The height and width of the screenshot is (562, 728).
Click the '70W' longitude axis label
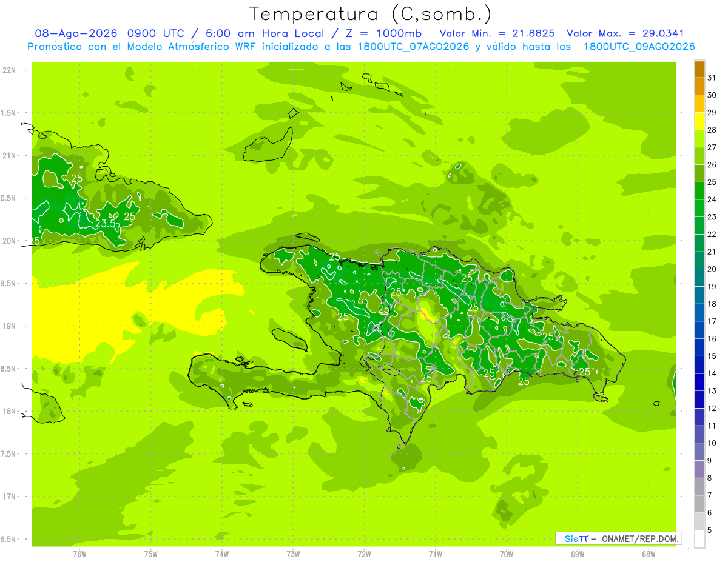(507, 554)
